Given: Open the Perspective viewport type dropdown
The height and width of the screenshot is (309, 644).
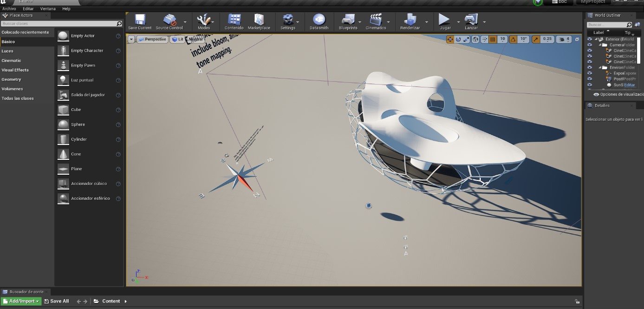Looking at the screenshot, I should coord(152,39).
